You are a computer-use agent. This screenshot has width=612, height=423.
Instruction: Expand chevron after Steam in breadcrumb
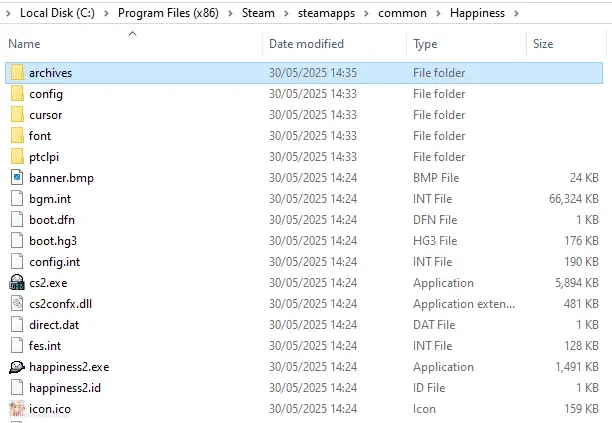[x=286, y=13]
